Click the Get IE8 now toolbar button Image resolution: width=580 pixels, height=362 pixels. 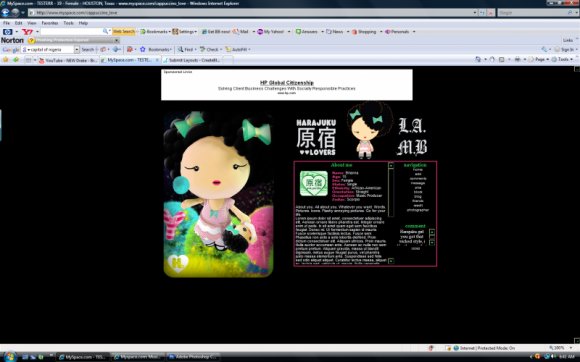216,32
